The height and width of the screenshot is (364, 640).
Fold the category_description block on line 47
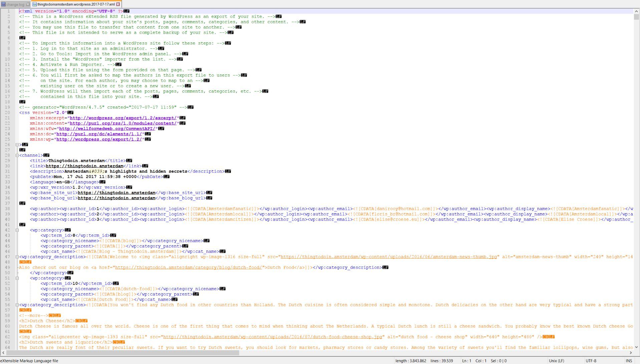(x=17, y=257)
